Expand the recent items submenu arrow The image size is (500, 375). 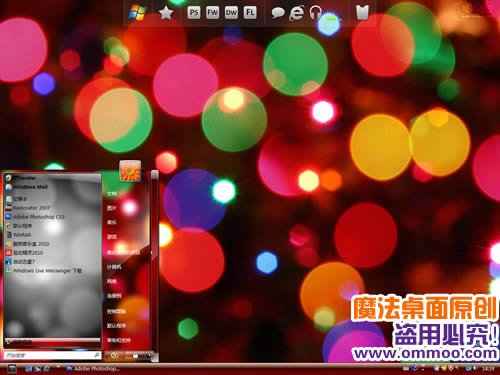point(151,252)
